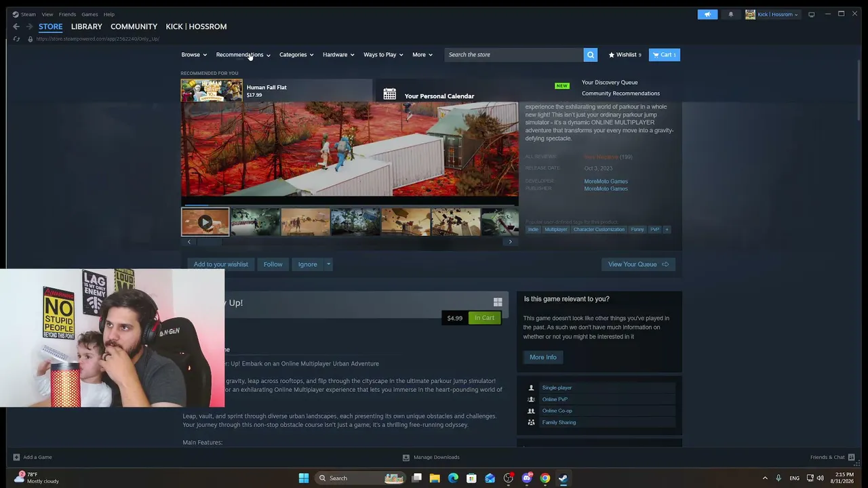This screenshot has height=488, width=868.
Task: Open the KICK | HOSSROM profile tab
Action: 196,26
